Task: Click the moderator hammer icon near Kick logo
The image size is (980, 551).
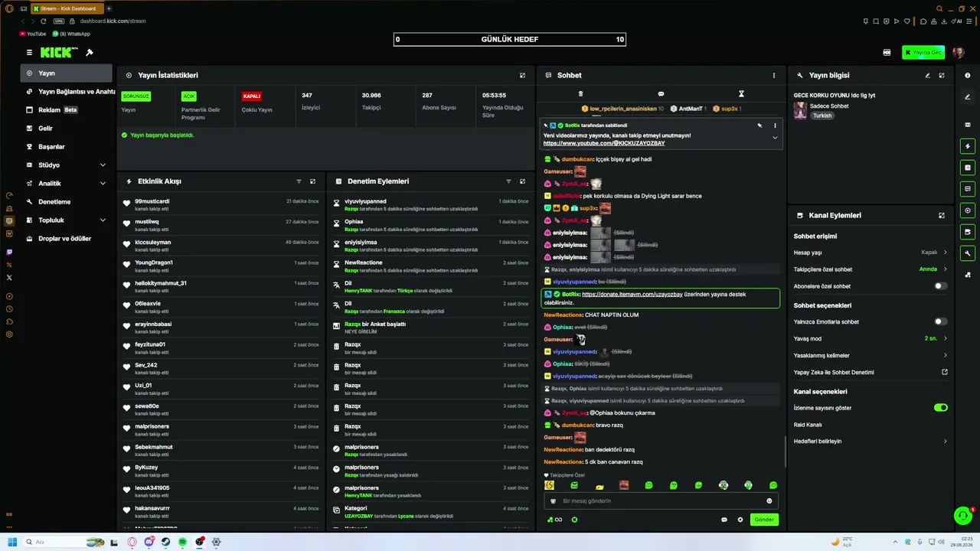Action: click(89, 52)
